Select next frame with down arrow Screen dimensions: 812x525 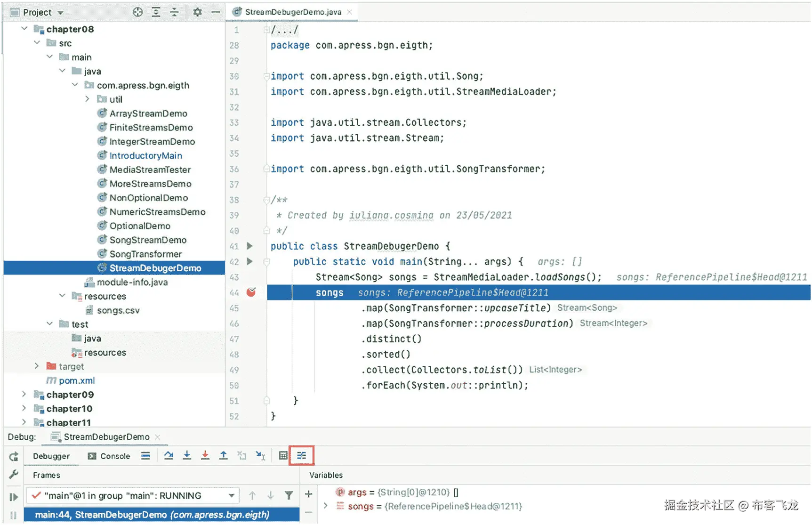point(271,495)
